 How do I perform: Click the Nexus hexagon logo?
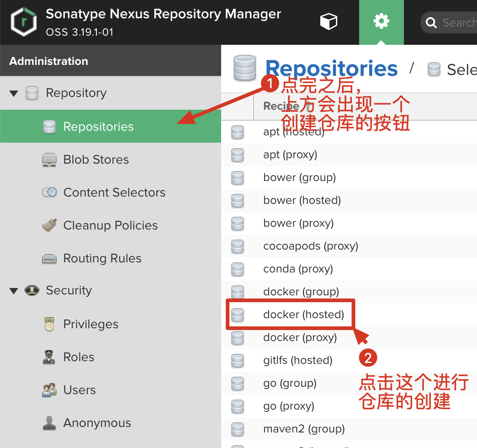pyautogui.click(x=23, y=22)
